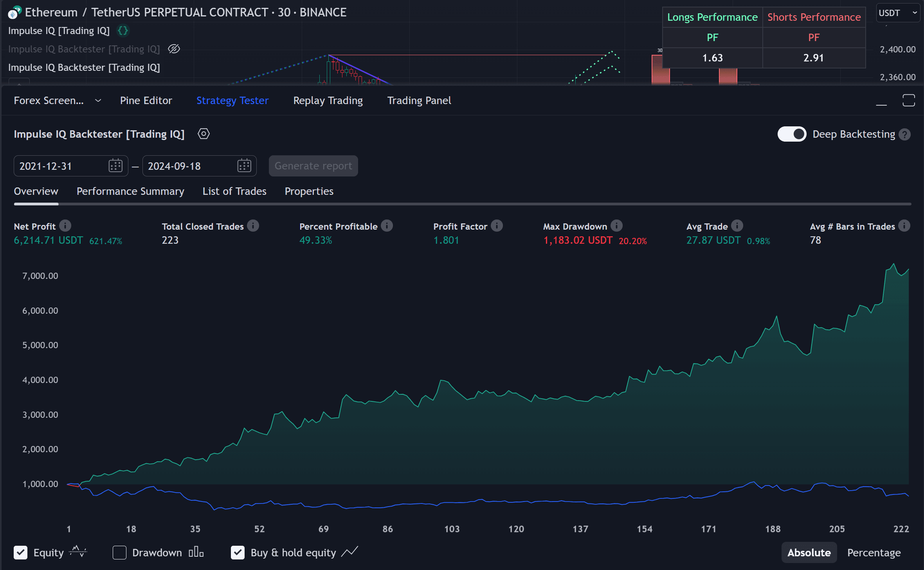Show Net Profit info tooltip
This screenshot has width=924, height=570.
coord(65,226)
